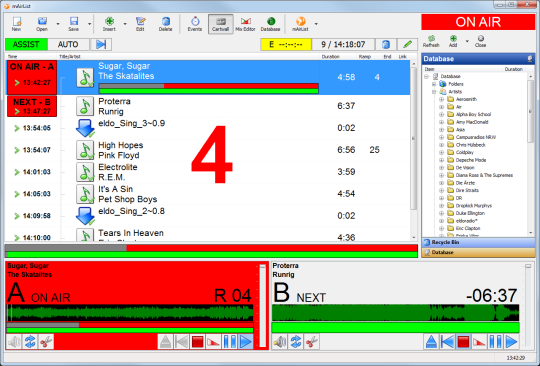Click the Close icon in database toolbar
The width and height of the screenshot is (540, 366).
480,41
